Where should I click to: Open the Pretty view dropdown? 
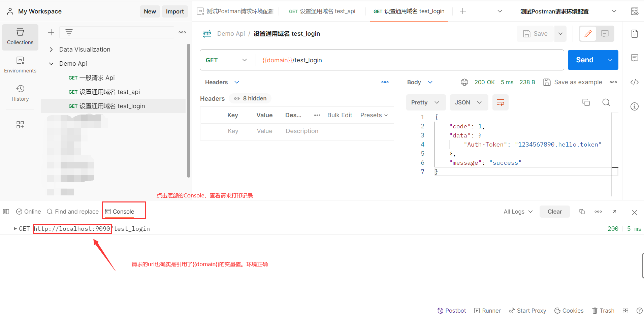426,102
